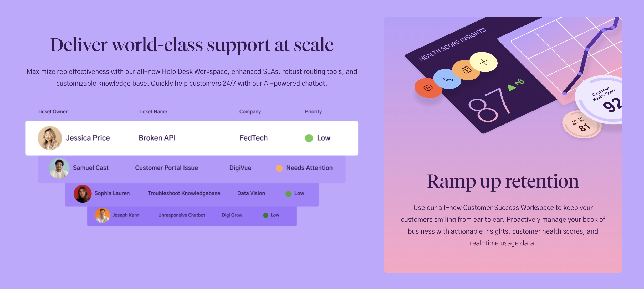The image size is (644, 289).
Task: Click the Customer Health Score 92 badge
Action: [601, 100]
